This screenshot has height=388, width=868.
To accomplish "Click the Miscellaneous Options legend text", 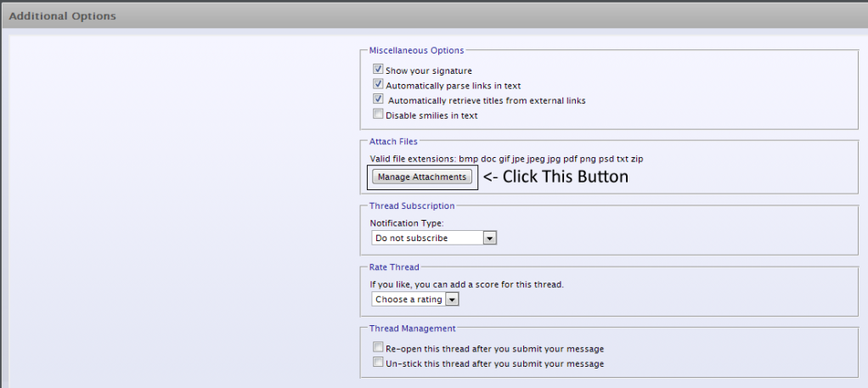I will (x=417, y=50).
